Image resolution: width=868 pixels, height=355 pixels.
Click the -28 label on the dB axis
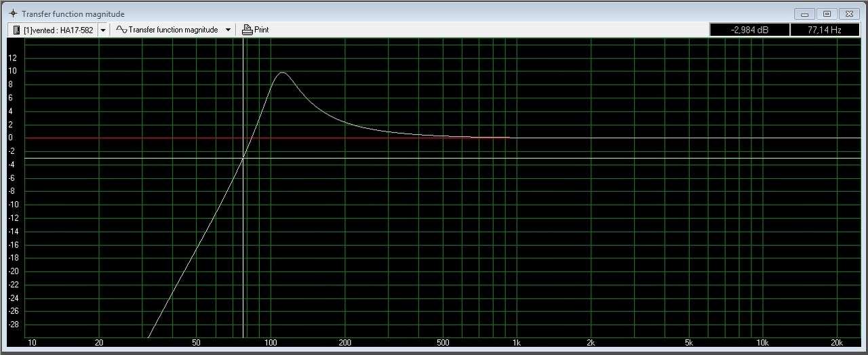12,325
